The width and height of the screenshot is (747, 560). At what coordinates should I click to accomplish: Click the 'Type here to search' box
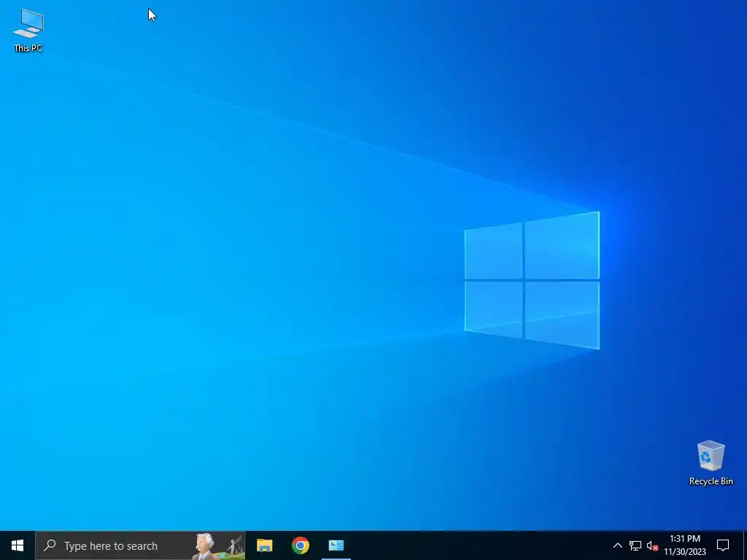(x=140, y=545)
